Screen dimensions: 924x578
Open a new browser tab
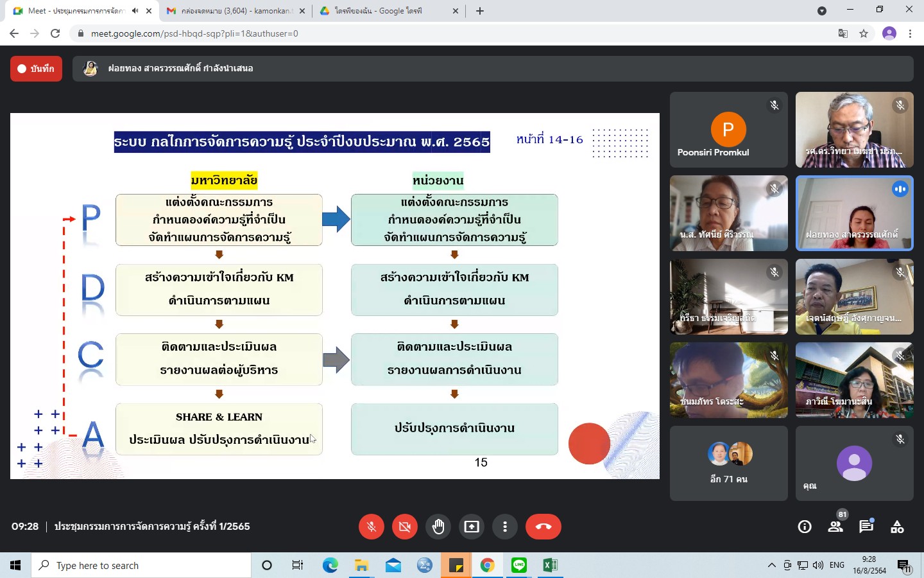click(x=480, y=11)
